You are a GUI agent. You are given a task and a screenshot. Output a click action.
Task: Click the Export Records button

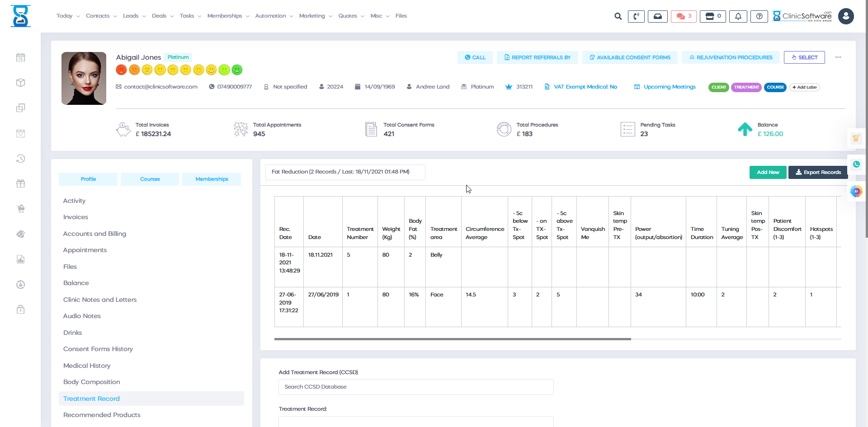tap(818, 172)
